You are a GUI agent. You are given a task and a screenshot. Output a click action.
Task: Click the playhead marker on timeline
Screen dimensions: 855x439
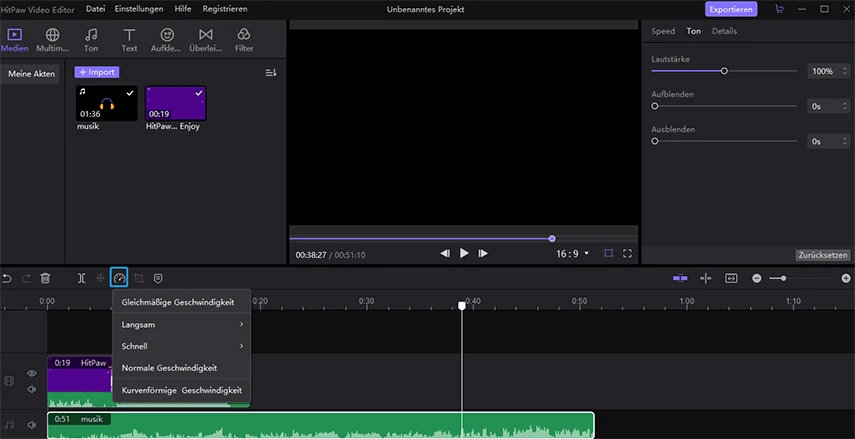click(x=462, y=306)
